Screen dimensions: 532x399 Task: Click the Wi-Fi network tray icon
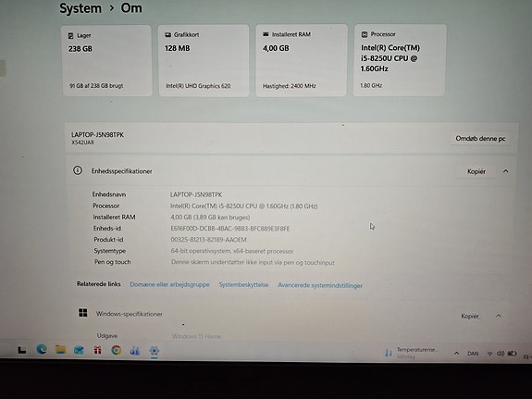pos(489,354)
